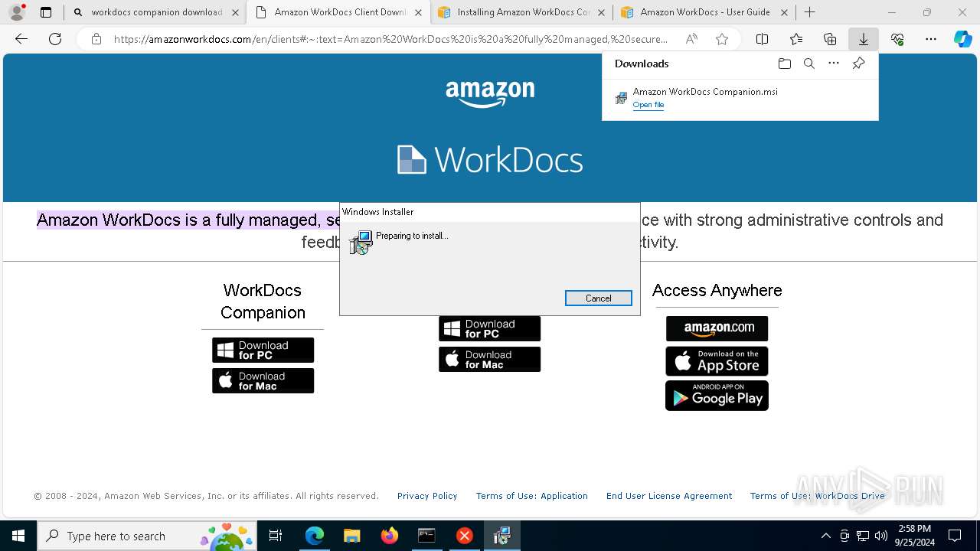
Task: Open the terminal window taskbar icon
Action: [x=426, y=536]
